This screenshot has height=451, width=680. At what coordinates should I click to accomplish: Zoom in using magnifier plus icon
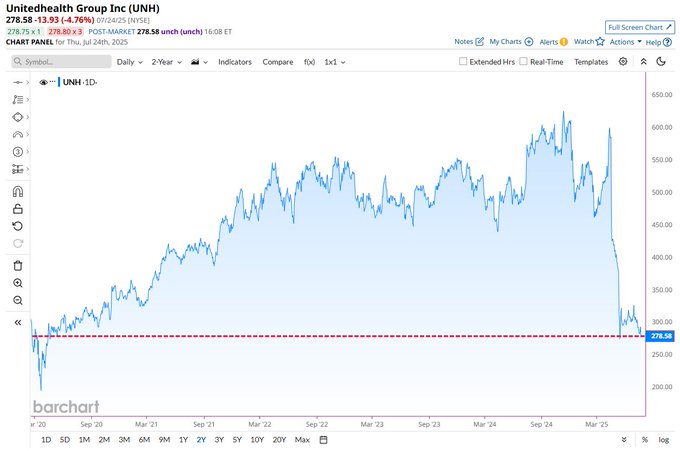pyautogui.click(x=18, y=283)
